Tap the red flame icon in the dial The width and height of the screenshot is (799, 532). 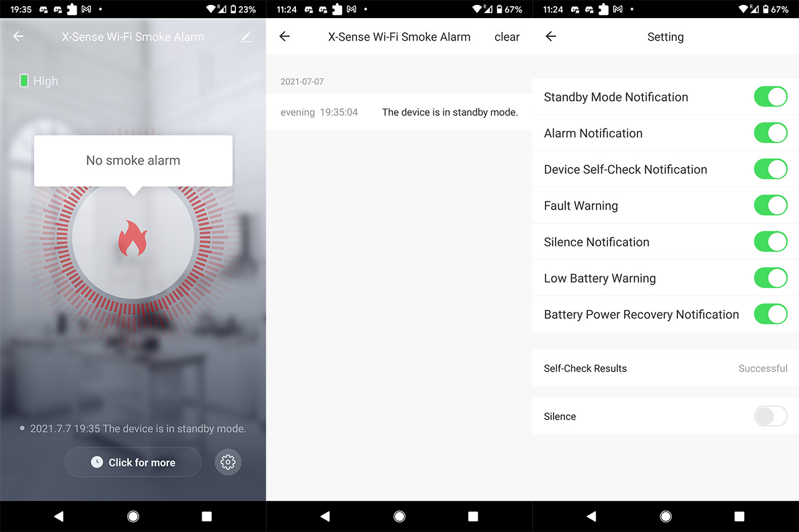[133, 238]
